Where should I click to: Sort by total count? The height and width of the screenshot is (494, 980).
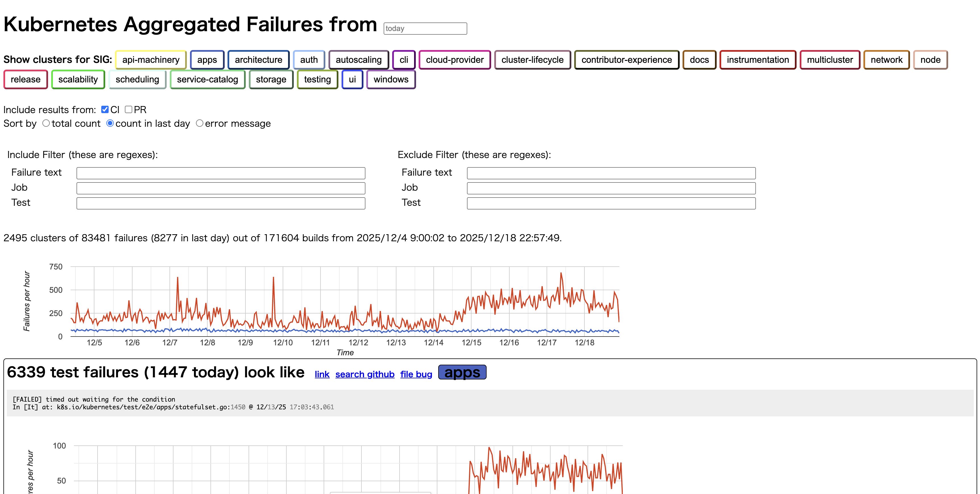(46, 123)
